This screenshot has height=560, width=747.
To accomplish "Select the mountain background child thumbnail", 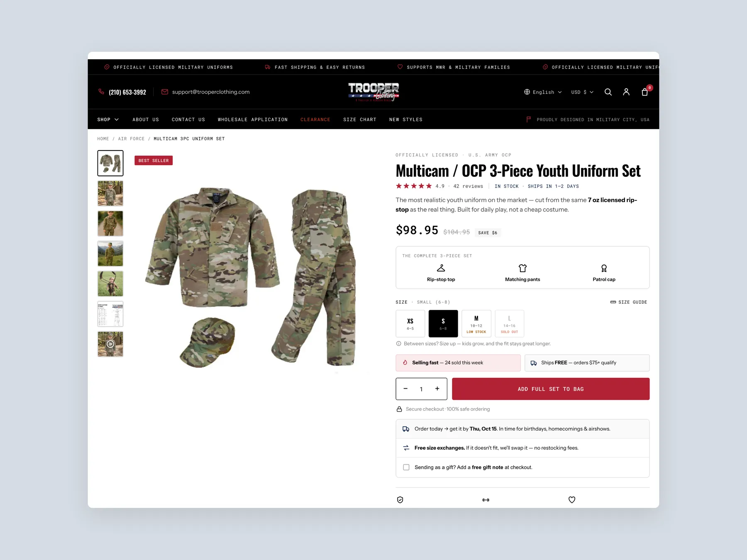I will 110,253.
